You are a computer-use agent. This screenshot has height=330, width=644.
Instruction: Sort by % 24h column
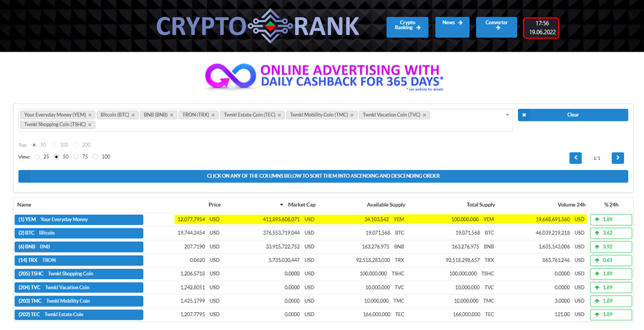coord(611,204)
